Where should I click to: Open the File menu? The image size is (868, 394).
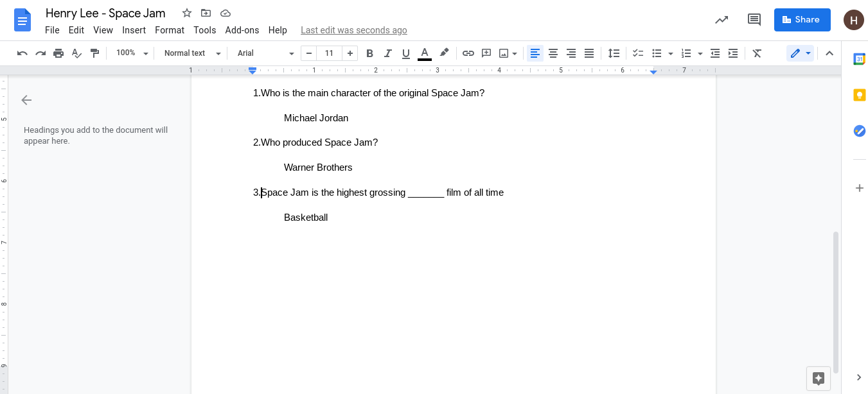click(52, 30)
